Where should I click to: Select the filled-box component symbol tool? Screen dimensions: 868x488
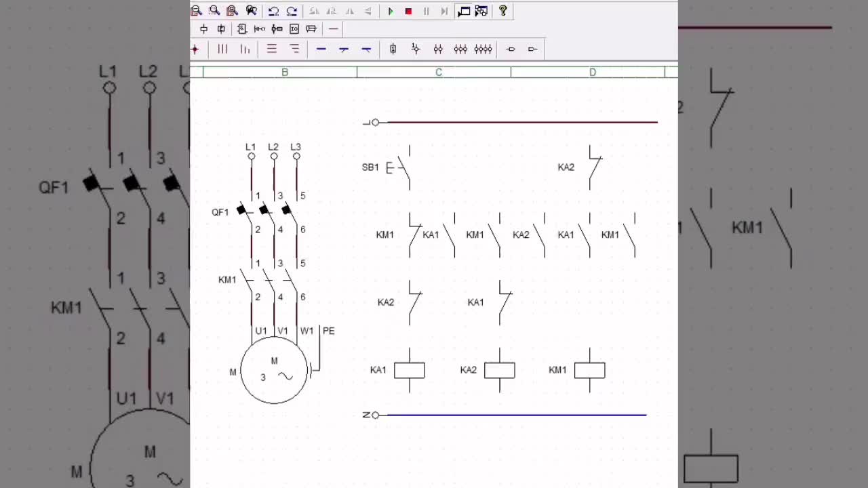coord(221,28)
